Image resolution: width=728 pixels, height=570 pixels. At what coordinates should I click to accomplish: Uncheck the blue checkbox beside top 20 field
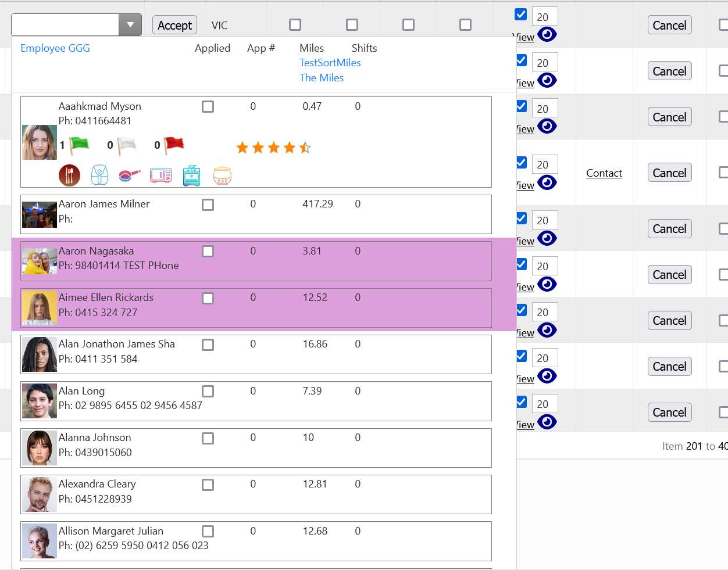tap(520, 14)
